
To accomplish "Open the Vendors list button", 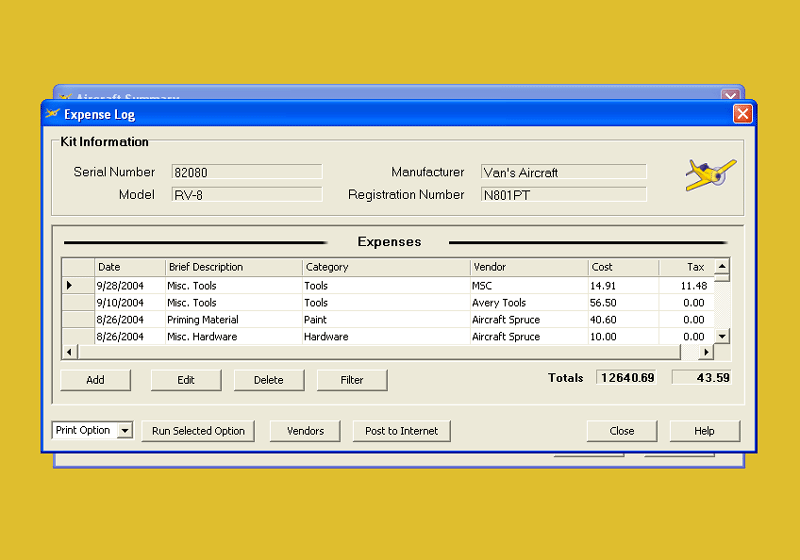I will click(x=305, y=431).
